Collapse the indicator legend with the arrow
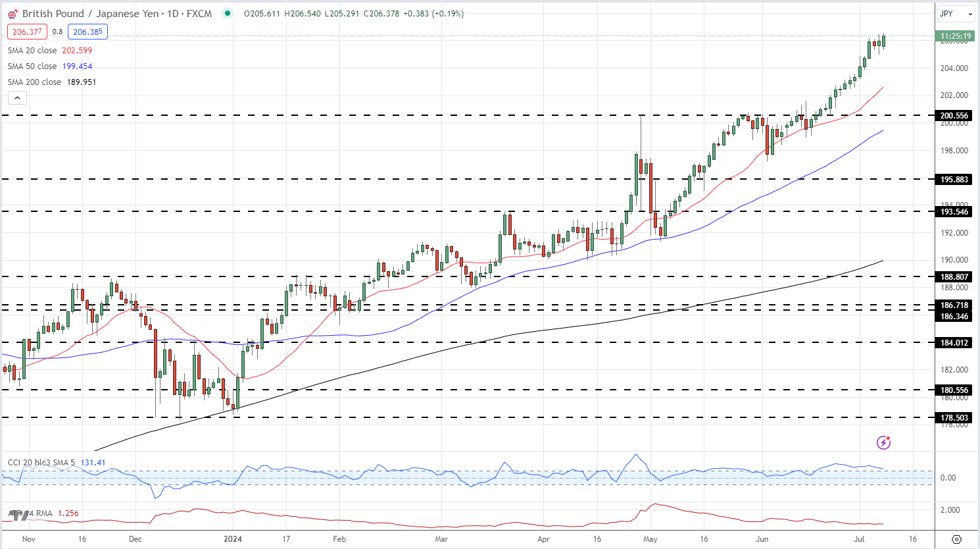Screen dimensions: 980x549 click(17, 98)
